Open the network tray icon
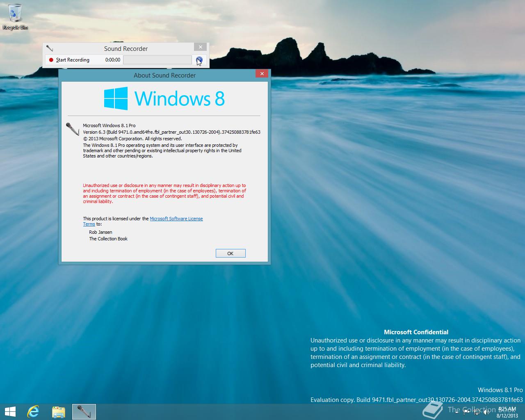 click(x=477, y=412)
